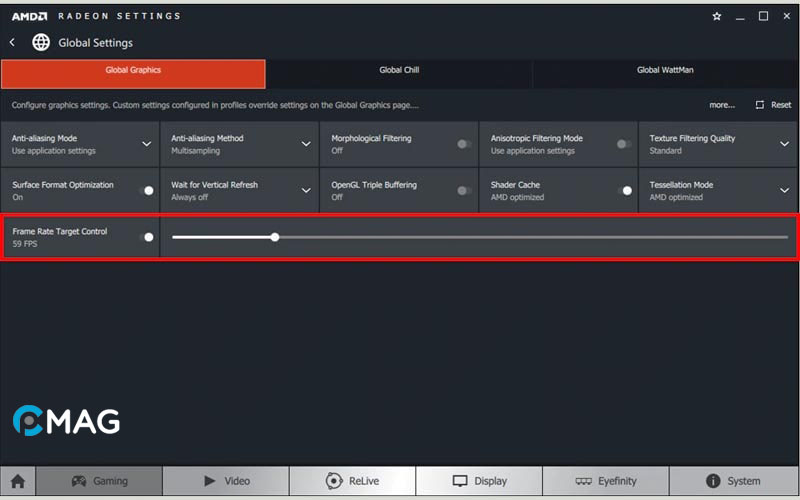
Task: Enable OpenGL Triple Buffering switch
Action: pyautogui.click(x=464, y=191)
